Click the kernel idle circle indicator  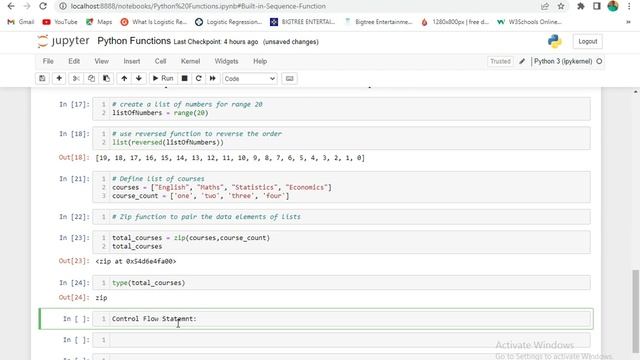599,61
